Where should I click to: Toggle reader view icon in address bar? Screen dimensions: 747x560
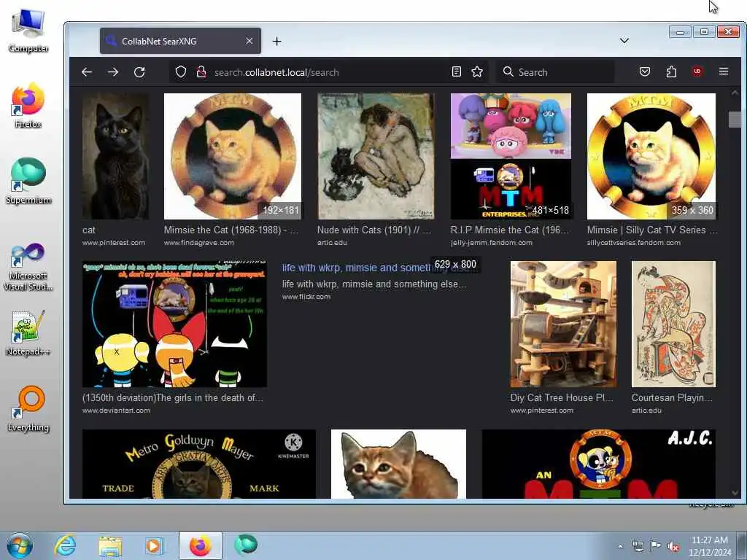click(x=457, y=72)
